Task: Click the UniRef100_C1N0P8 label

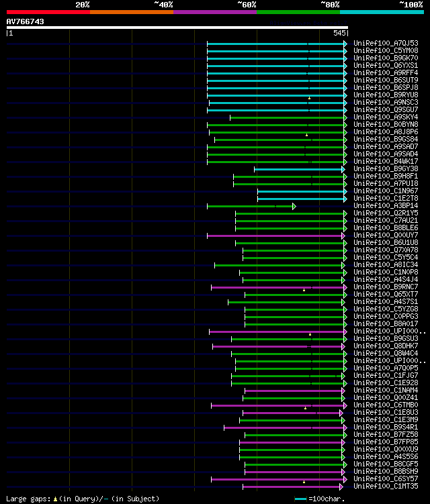Action: pos(386,272)
